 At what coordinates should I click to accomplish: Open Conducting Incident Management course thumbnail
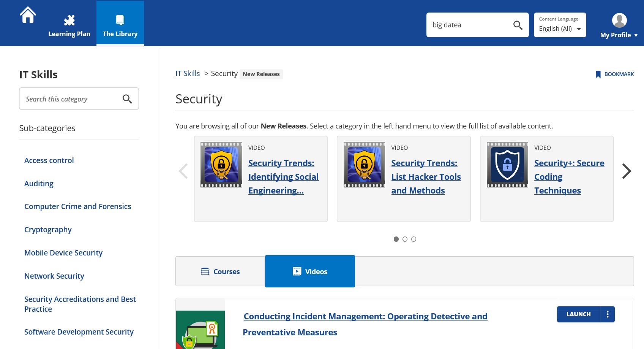coord(200,330)
